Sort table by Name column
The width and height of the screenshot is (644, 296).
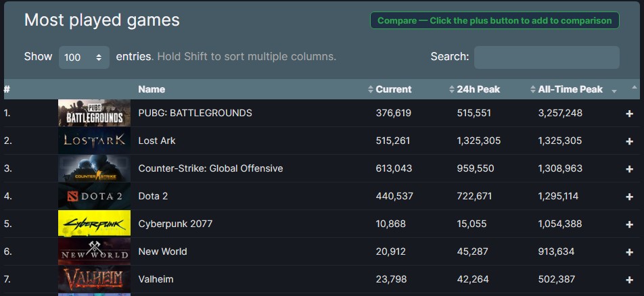152,89
